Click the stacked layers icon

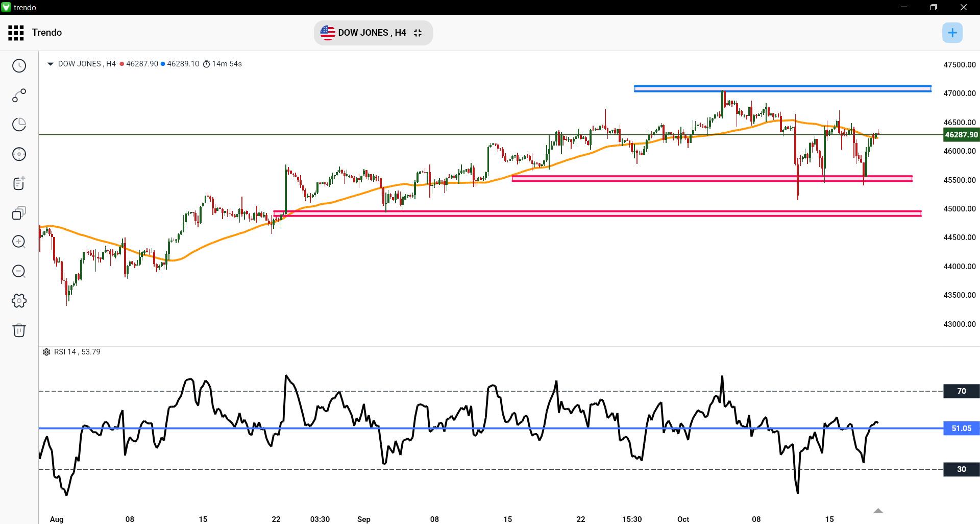coord(19,213)
